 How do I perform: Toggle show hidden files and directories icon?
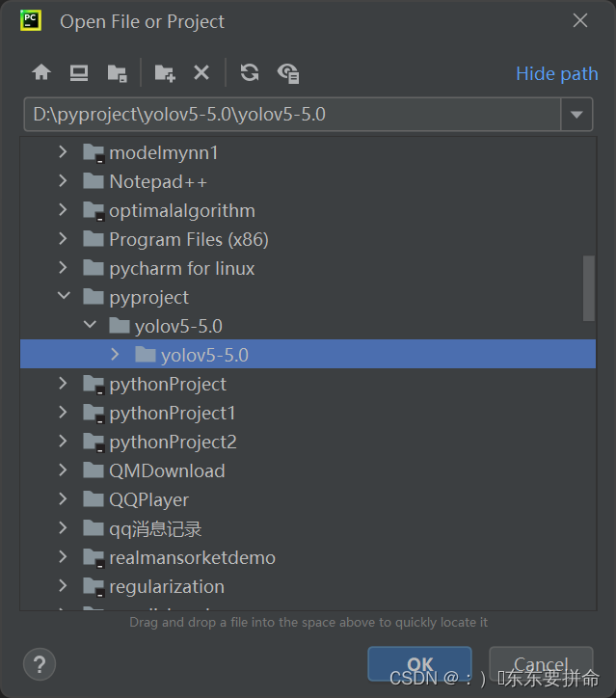[288, 73]
